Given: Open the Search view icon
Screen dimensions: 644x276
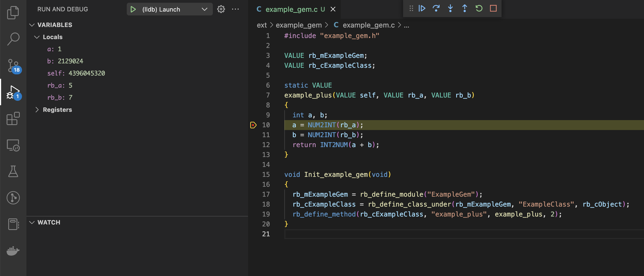Looking at the screenshot, I should coord(13,39).
